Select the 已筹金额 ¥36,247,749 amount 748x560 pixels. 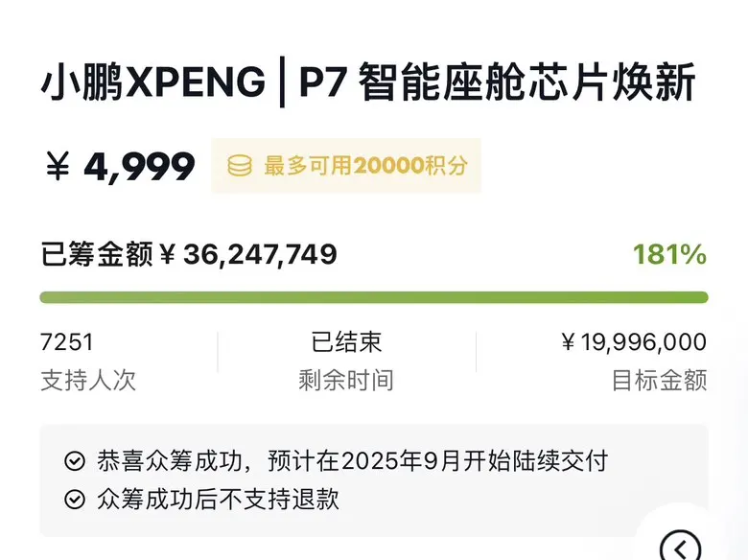click(189, 254)
